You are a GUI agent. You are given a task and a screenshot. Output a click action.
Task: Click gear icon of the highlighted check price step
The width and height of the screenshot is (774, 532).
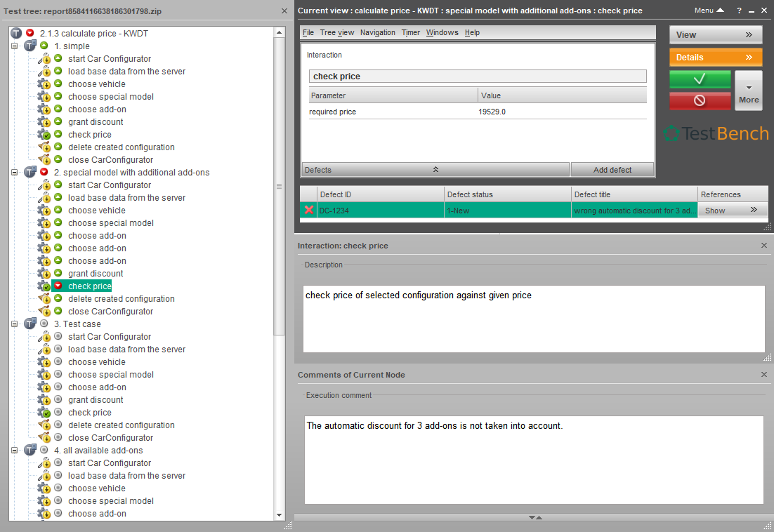tap(44, 286)
